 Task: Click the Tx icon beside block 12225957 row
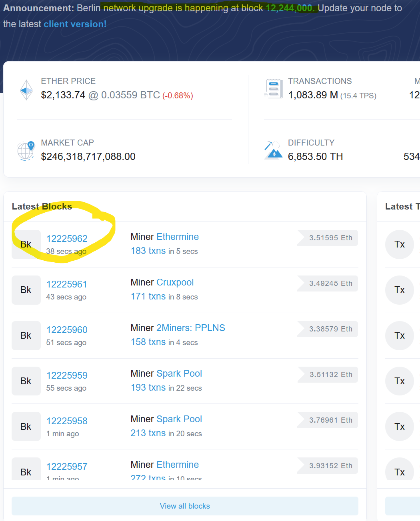(400, 469)
